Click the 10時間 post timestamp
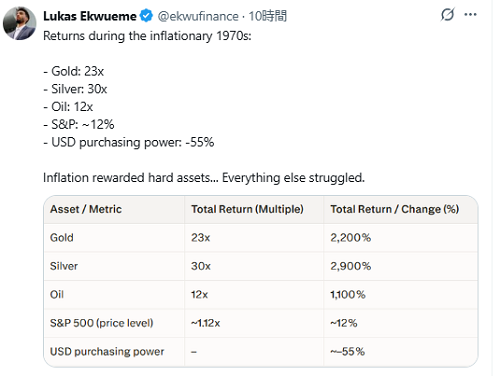 coord(268,16)
